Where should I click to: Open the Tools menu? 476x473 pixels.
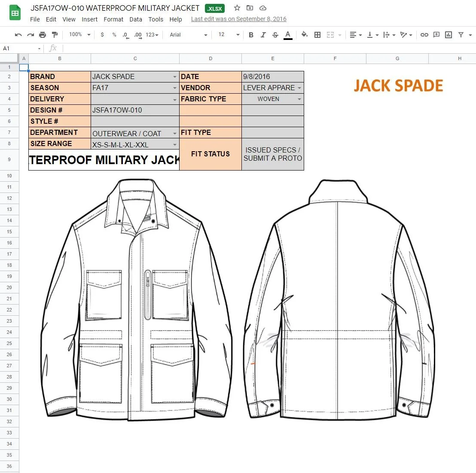pyautogui.click(x=156, y=19)
